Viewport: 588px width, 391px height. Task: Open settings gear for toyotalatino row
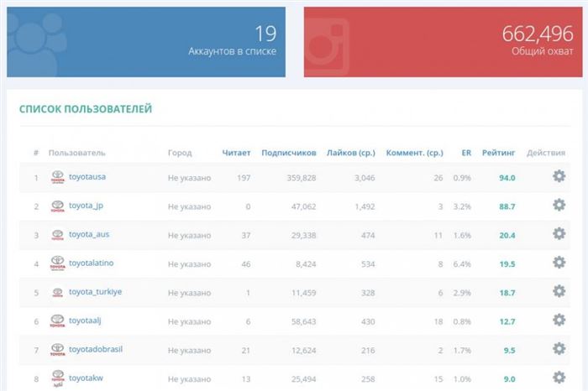click(x=559, y=263)
